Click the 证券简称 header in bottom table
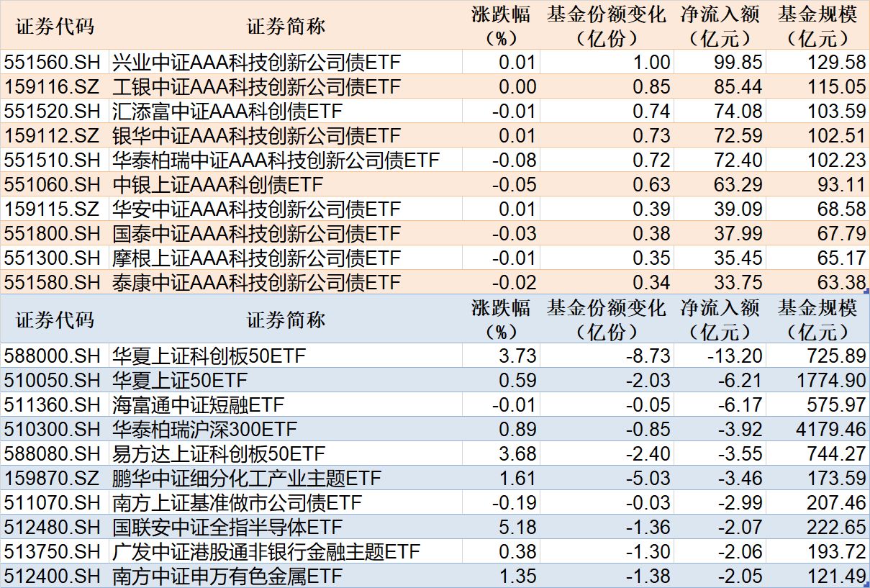The width and height of the screenshot is (870, 588). [286, 320]
